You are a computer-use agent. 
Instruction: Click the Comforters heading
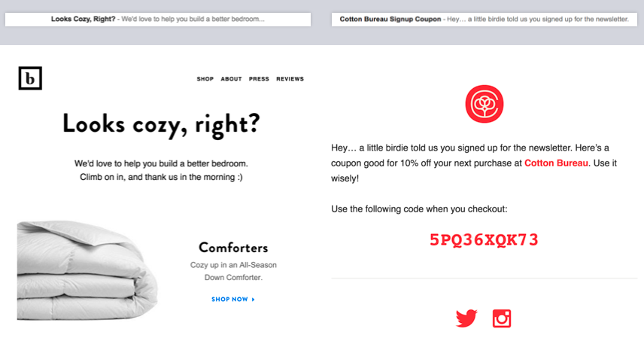233,248
